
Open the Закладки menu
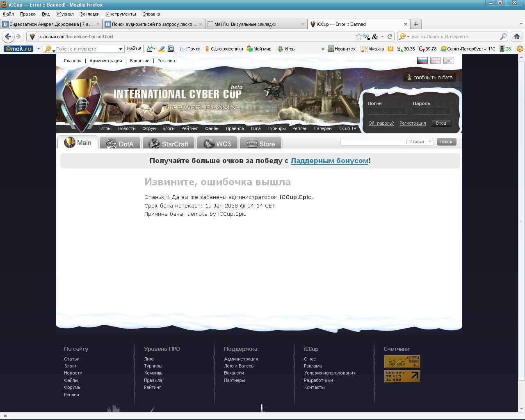click(90, 14)
